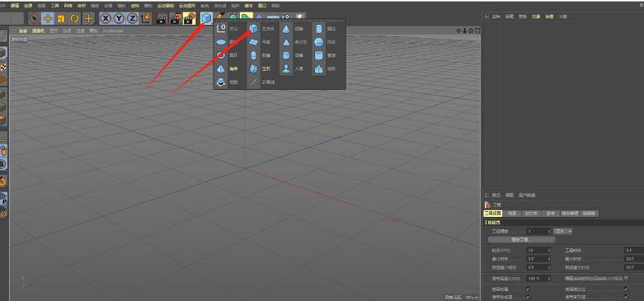Choose the Torus ring primitive
Screen dimensions: 644x301
click(x=221, y=55)
